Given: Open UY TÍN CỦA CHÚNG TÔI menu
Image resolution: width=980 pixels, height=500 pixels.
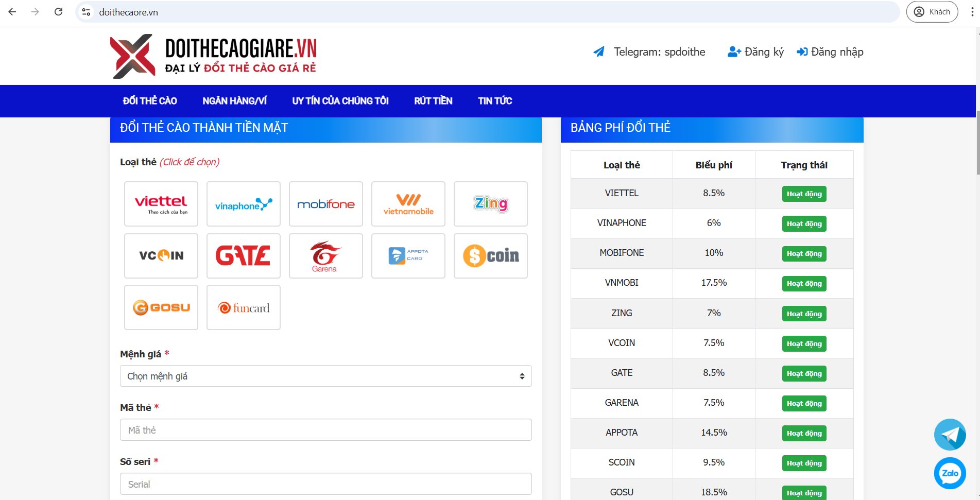Looking at the screenshot, I should pyautogui.click(x=340, y=101).
